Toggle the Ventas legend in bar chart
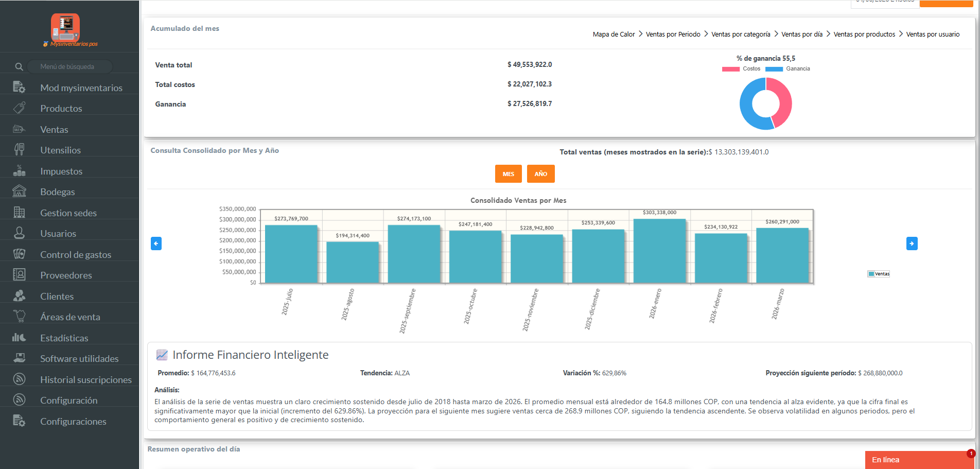The width and height of the screenshot is (980, 469). pos(879,274)
